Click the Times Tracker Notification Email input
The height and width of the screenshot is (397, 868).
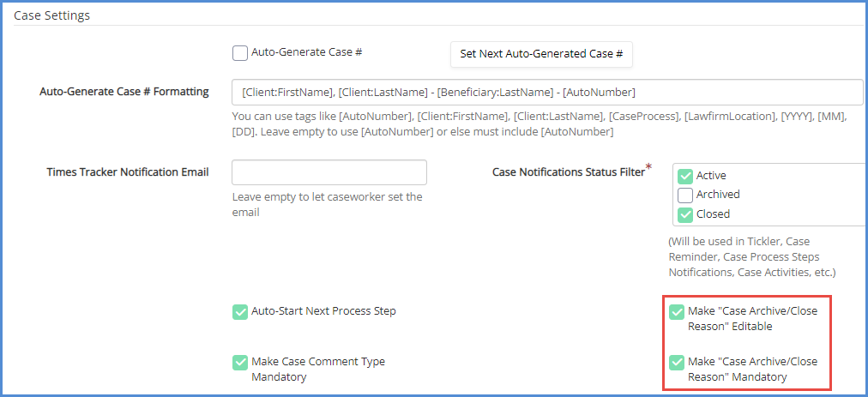coord(329,172)
